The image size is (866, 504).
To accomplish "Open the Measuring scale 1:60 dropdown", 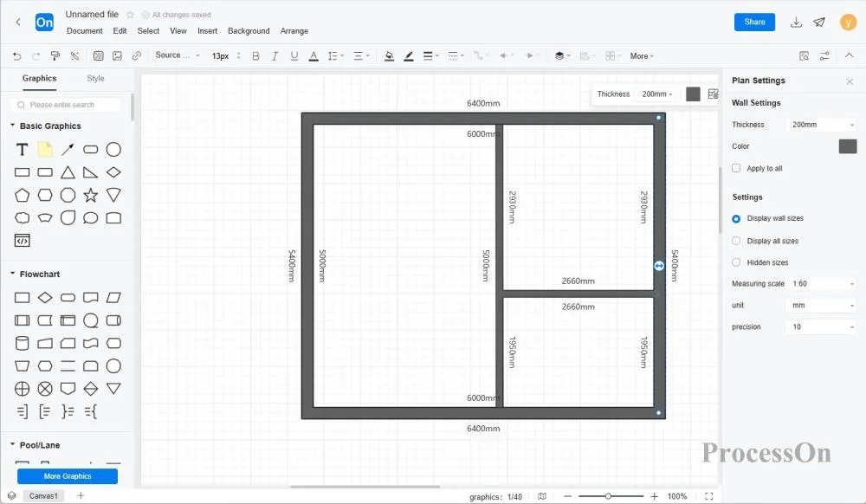I will tap(821, 284).
